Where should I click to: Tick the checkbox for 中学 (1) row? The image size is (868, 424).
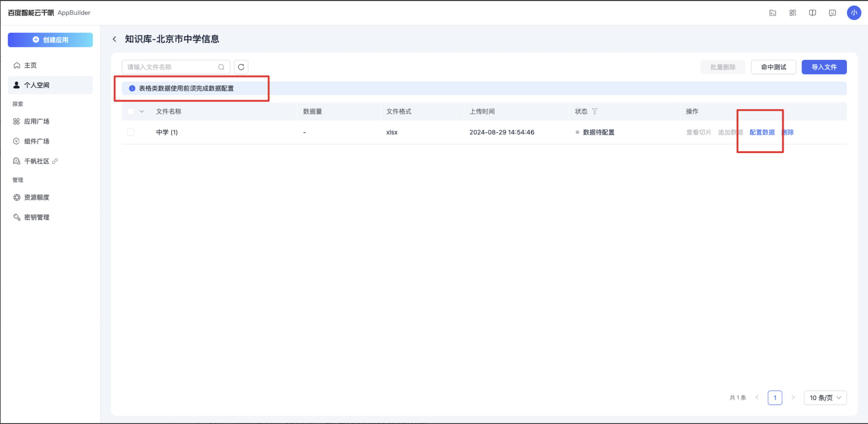[x=131, y=132]
